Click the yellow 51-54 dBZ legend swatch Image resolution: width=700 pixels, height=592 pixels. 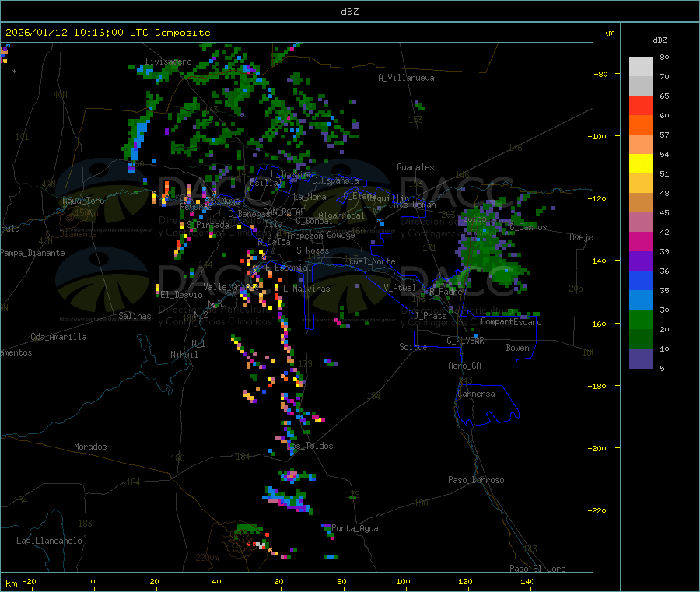(x=641, y=164)
